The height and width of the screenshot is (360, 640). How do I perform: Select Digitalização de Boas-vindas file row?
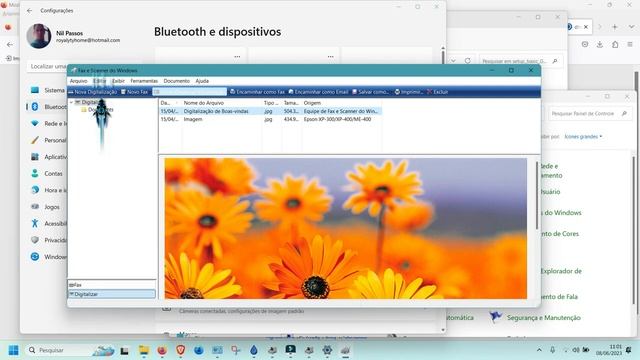point(270,111)
